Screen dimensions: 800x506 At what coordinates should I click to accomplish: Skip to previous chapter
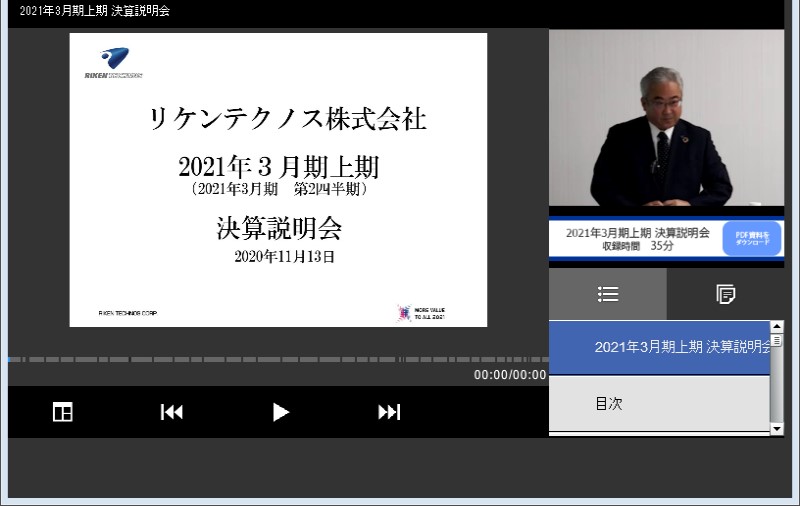pos(171,412)
